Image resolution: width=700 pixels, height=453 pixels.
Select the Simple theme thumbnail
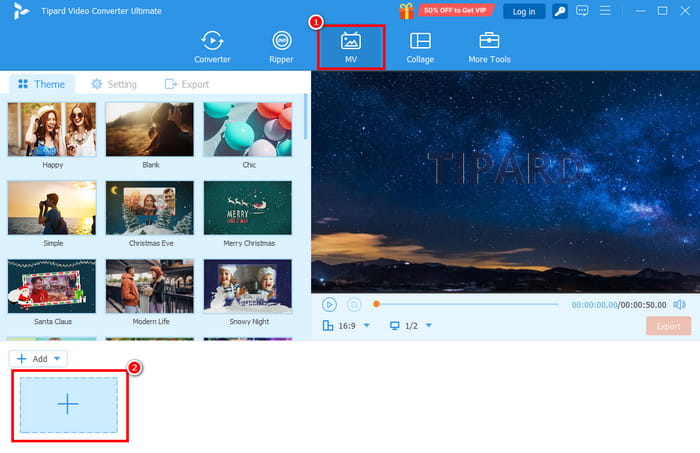(52, 208)
